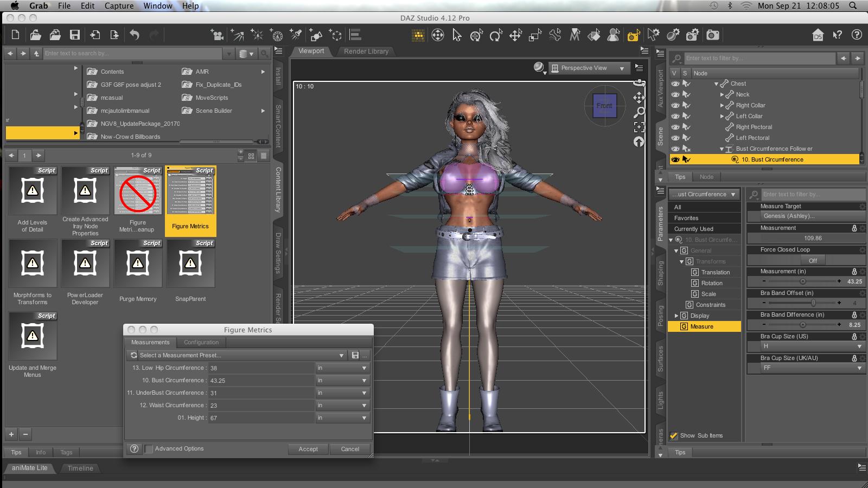
Task: Click the Save Scene toolbar icon
Action: [75, 35]
